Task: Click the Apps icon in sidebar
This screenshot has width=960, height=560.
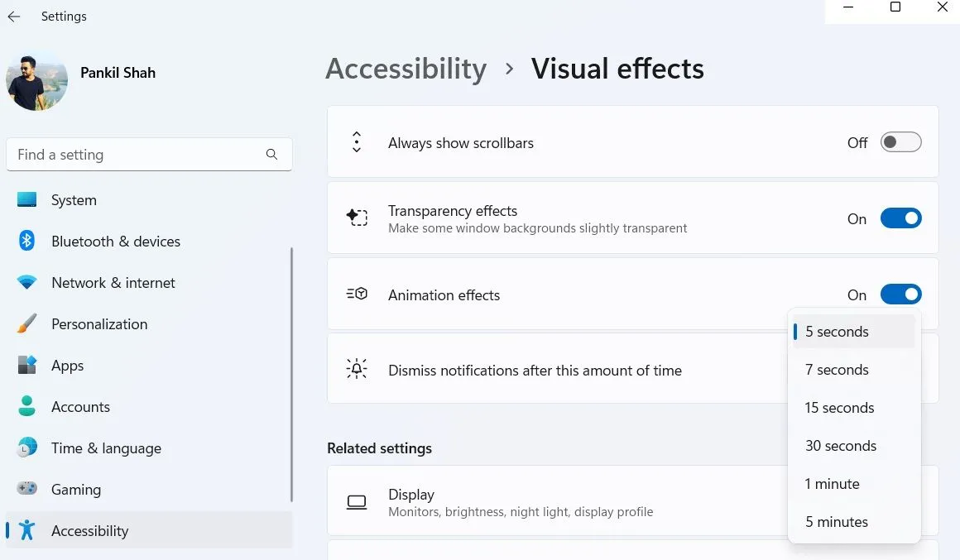Action: click(27, 365)
